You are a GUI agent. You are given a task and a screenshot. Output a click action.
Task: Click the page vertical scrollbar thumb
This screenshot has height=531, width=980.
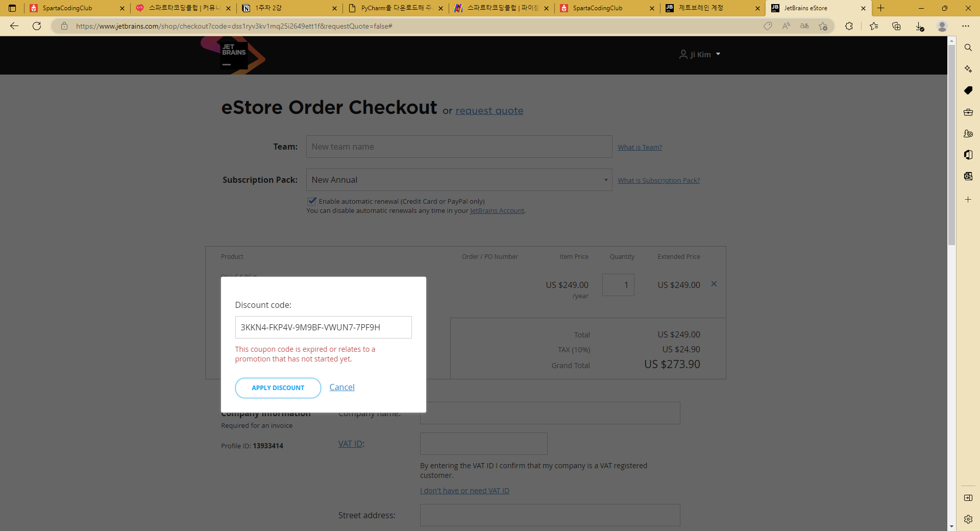(x=952, y=145)
